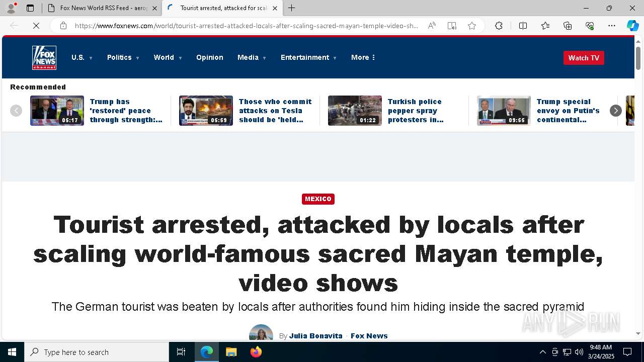The width and height of the screenshot is (644, 362).
Task: Click the address bar URL
Action: click(247, 26)
